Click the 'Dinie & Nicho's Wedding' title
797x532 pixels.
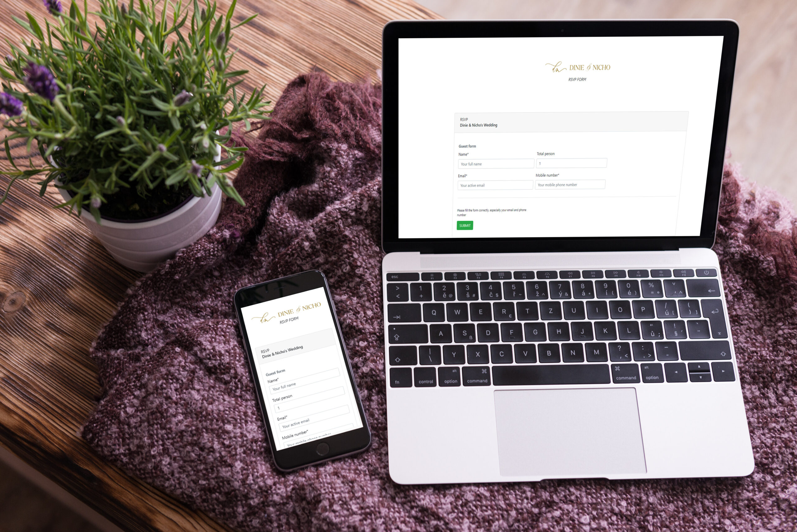pos(479,125)
